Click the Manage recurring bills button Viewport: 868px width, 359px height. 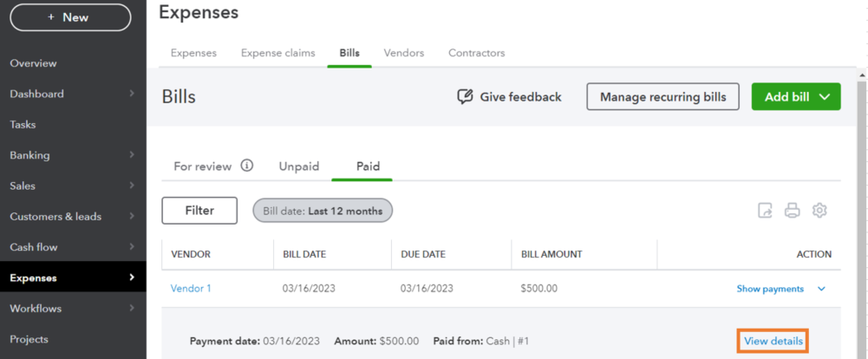pyautogui.click(x=663, y=97)
